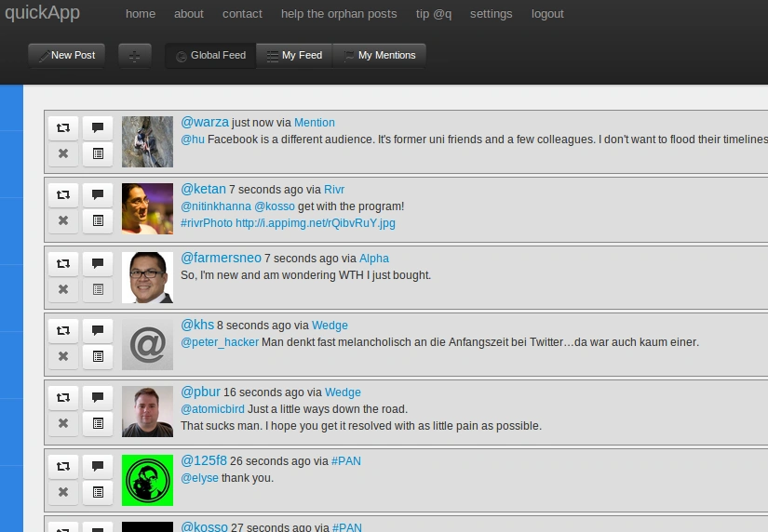Reply to the @ketan post
Viewport: 768px width, 532px height.
pos(98,195)
